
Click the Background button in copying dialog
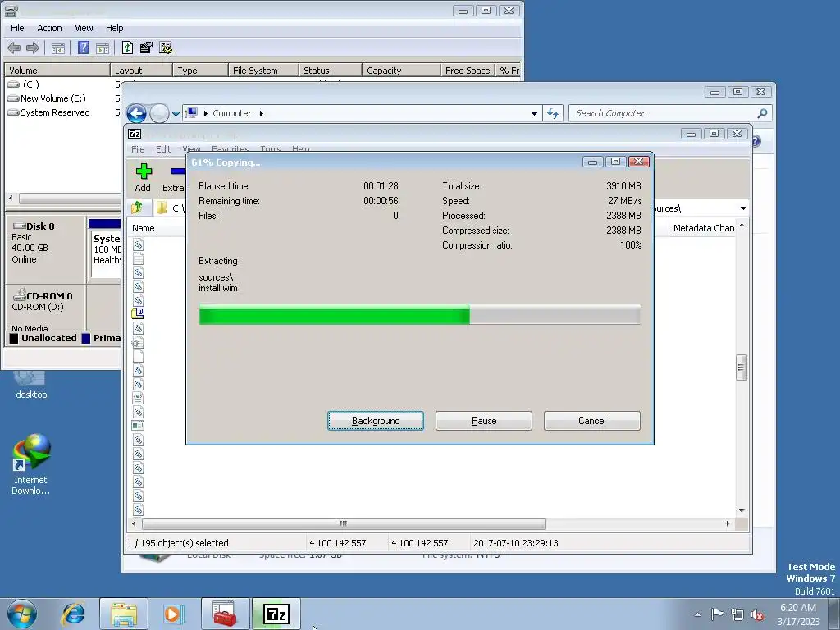pos(376,421)
